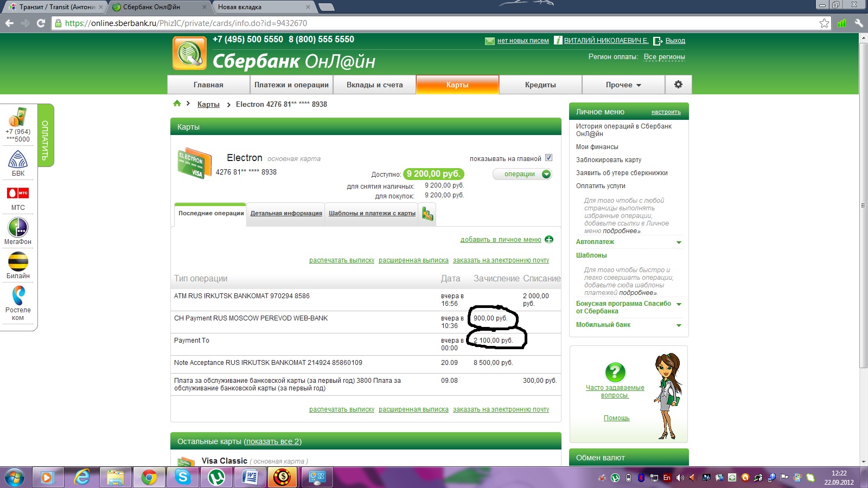Click 'Оплатить услуги' in personal menu

tap(601, 186)
